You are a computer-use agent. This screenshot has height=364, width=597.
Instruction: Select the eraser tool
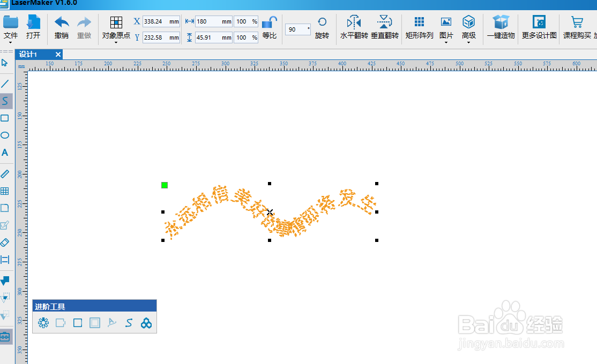click(5, 242)
